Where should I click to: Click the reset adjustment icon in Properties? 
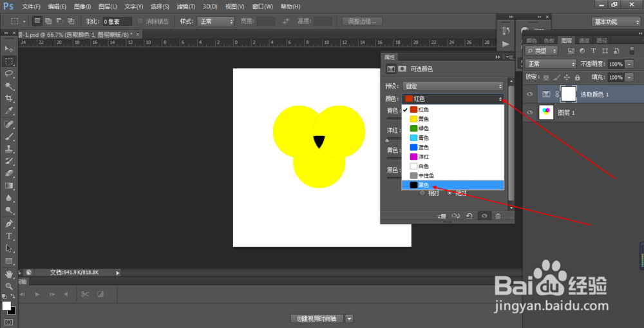coord(469,217)
